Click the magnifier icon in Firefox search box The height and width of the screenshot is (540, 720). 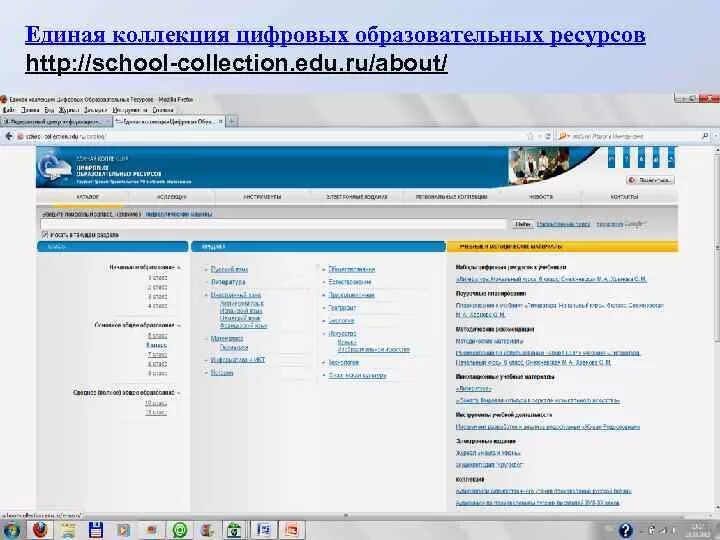(705, 136)
